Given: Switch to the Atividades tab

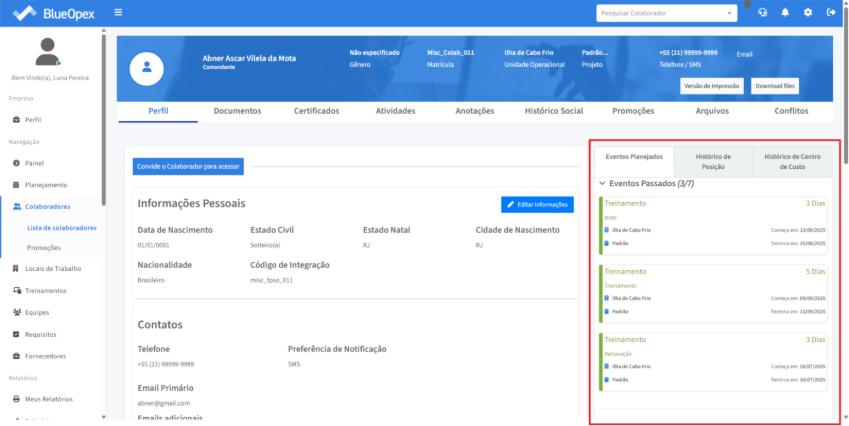Looking at the screenshot, I should (396, 111).
